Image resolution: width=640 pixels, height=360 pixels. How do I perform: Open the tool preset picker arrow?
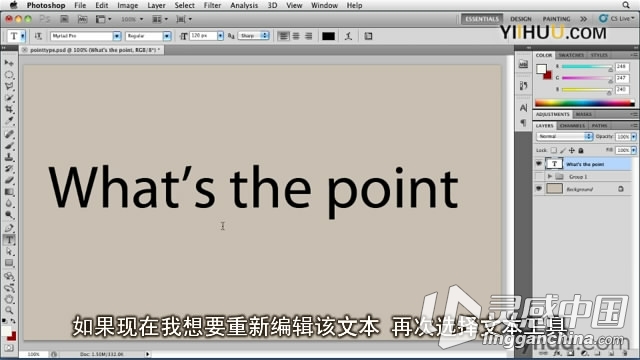[x=23, y=36]
